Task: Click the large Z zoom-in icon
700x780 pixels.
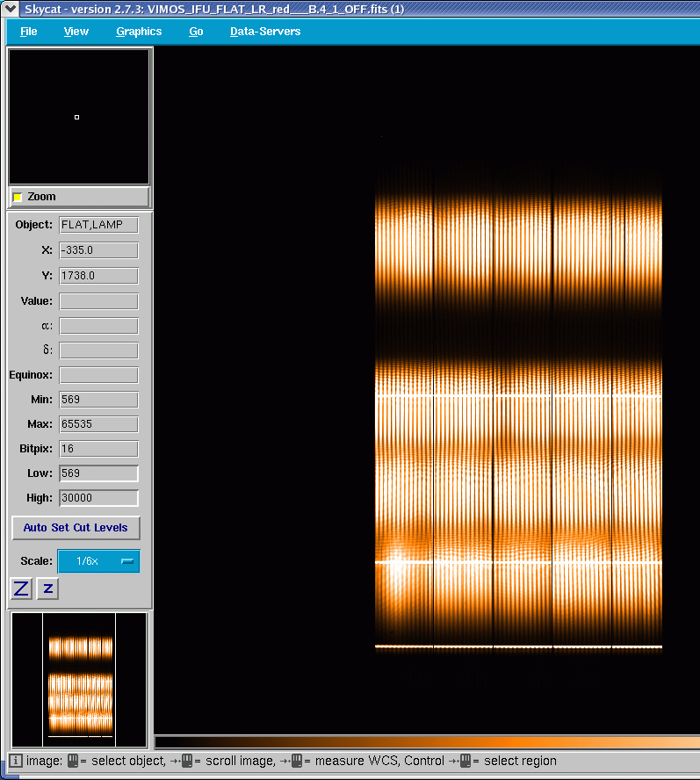Action: (21, 589)
